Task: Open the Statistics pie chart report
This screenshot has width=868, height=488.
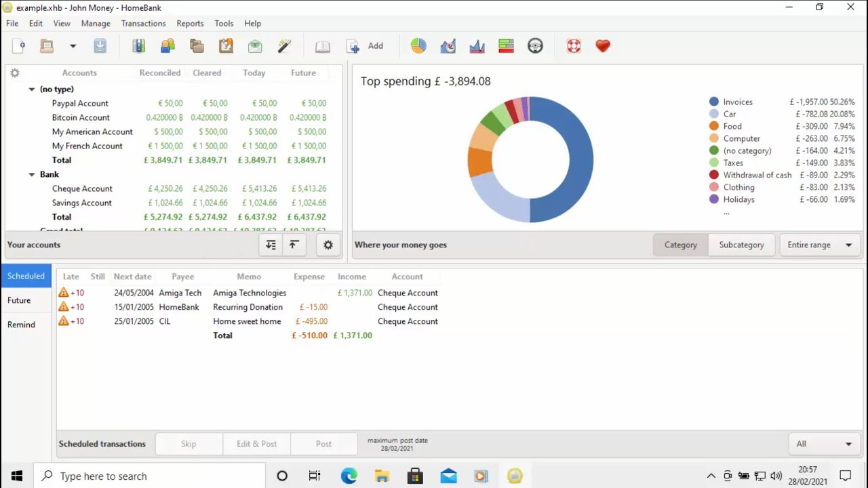Action: (x=418, y=46)
